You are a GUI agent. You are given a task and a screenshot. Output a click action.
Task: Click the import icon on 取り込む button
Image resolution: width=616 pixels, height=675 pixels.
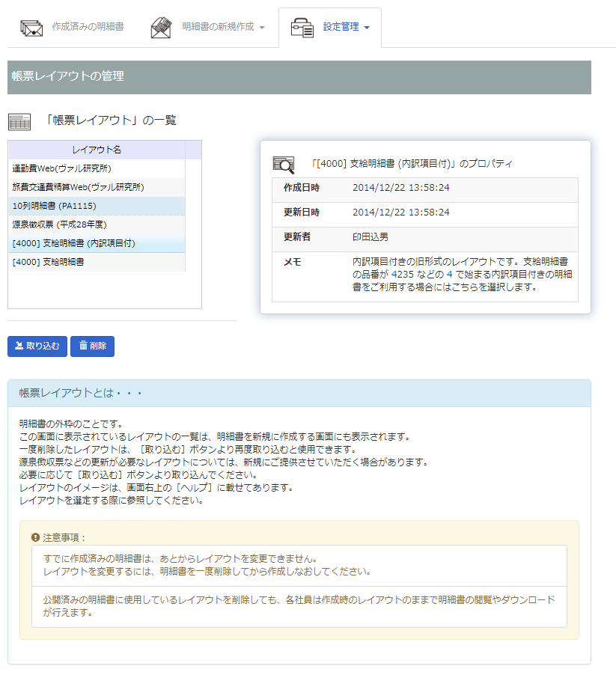pyautogui.click(x=19, y=346)
